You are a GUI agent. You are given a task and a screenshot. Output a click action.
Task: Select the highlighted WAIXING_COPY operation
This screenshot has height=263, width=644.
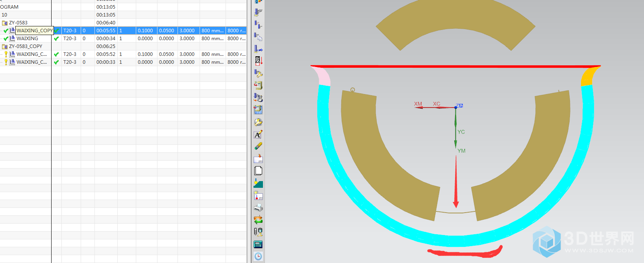pyautogui.click(x=34, y=31)
